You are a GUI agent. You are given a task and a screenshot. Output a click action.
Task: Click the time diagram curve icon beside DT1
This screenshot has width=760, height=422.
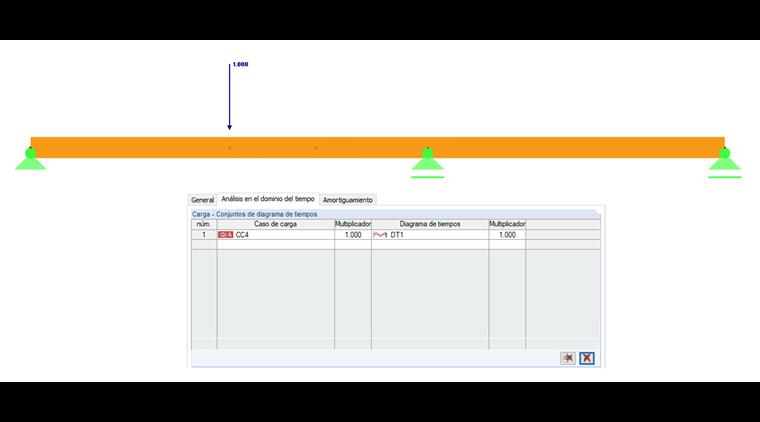[x=380, y=235]
